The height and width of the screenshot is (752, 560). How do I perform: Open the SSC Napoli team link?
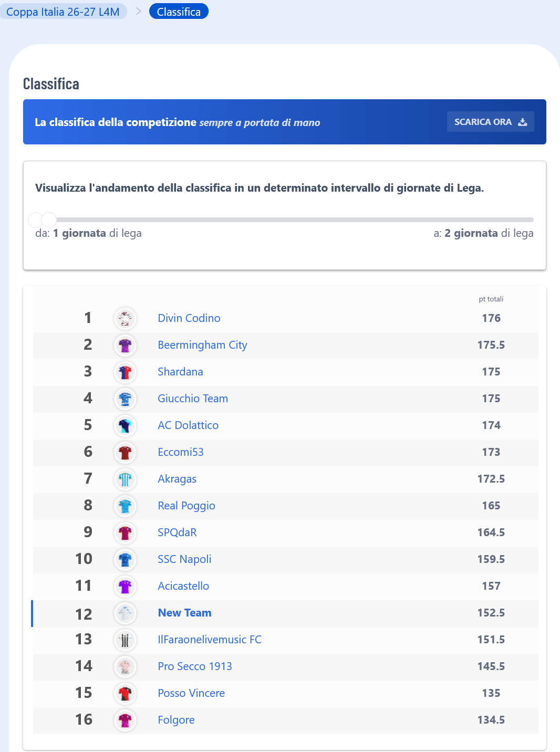[184, 559]
